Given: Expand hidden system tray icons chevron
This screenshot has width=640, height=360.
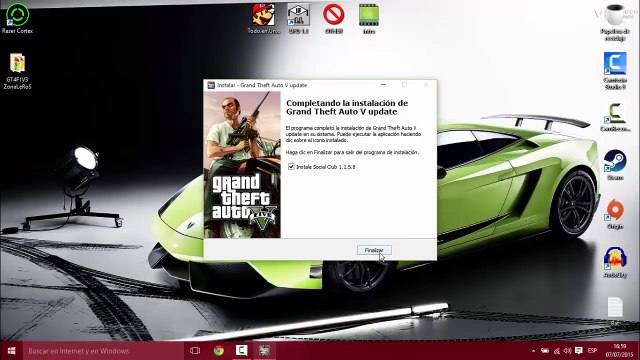Looking at the screenshot, I should tap(533, 351).
